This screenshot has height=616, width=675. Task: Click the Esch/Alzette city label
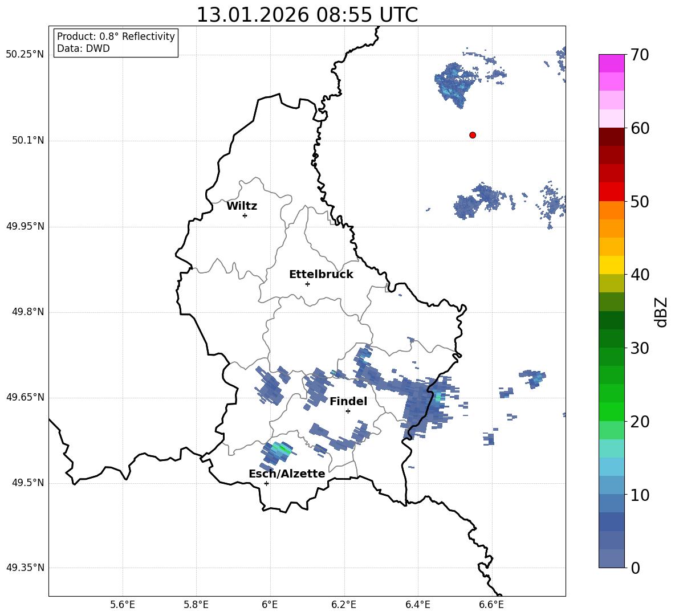(x=287, y=474)
